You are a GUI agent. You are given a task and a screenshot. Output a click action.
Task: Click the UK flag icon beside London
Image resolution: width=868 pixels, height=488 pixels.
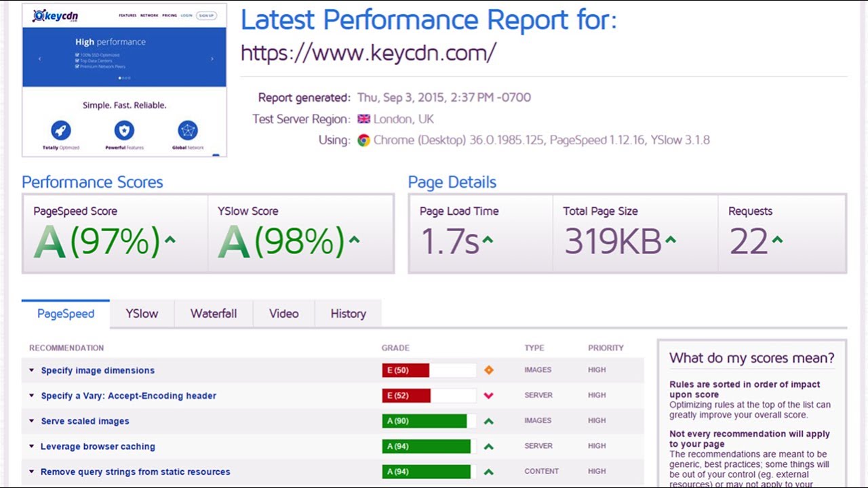tap(364, 119)
